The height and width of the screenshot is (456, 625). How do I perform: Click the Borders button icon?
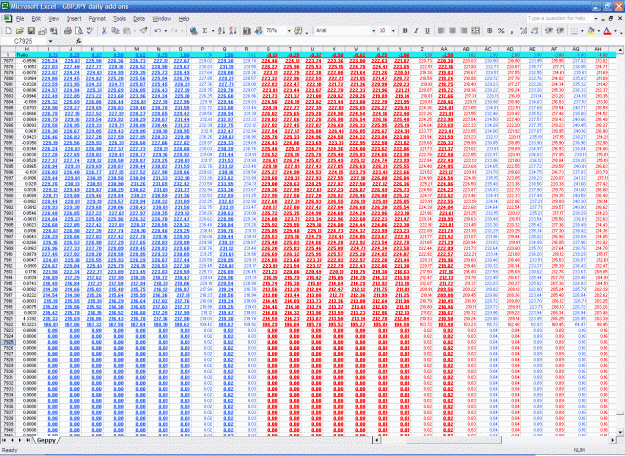(x=574, y=31)
